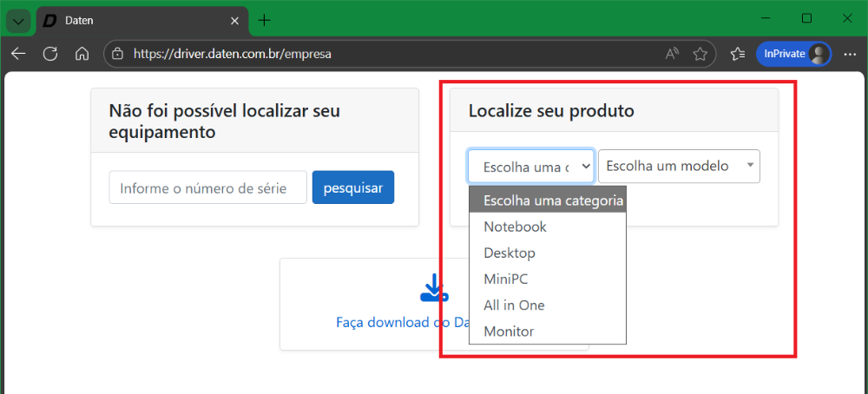Expand the "Escolha um modelo" dropdown
868x394 pixels.
pos(679,166)
